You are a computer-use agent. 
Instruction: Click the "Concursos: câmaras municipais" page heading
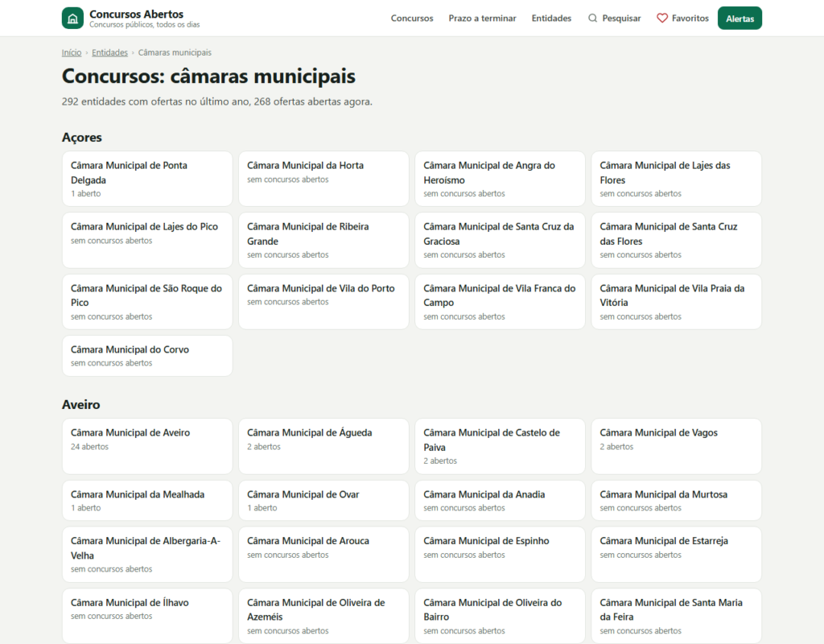pyautogui.click(x=208, y=76)
